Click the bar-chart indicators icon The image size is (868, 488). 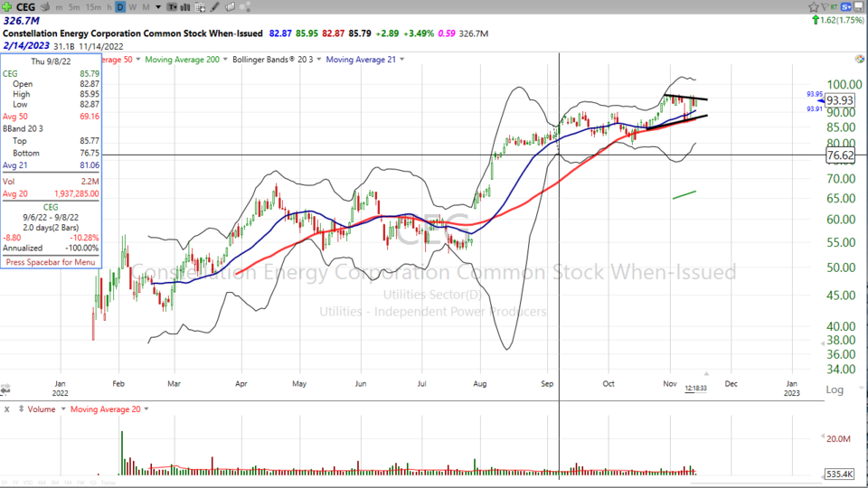click(184, 7)
